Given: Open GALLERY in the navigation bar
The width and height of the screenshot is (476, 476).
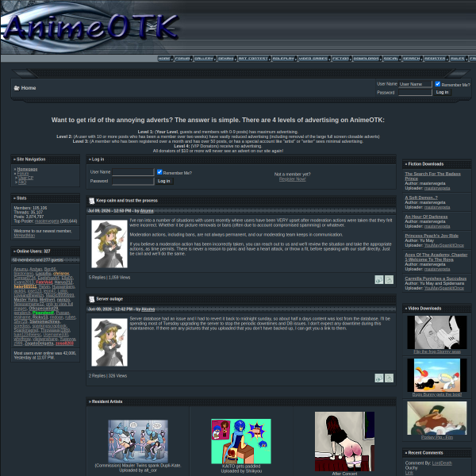Looking at the screenshot, I should tap(205, 59).
